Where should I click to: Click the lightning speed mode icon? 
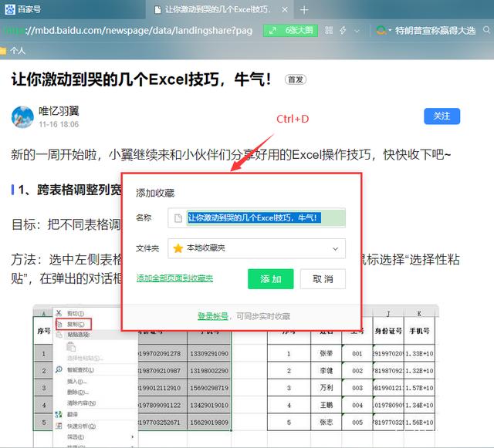343,30
